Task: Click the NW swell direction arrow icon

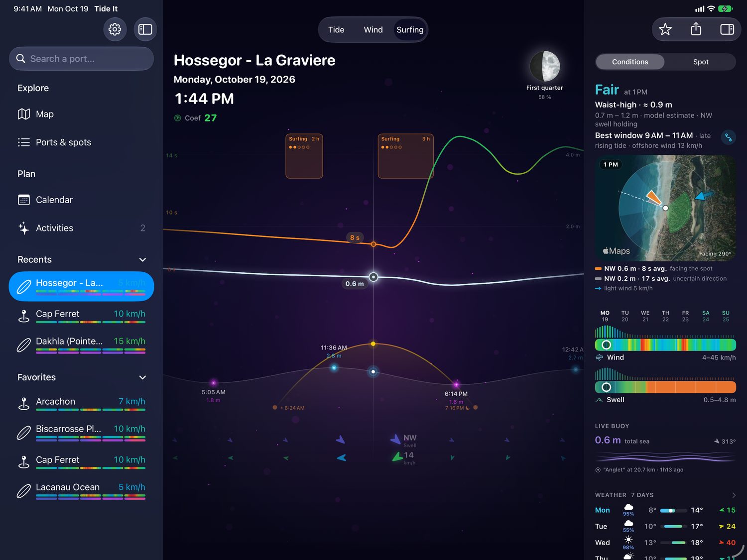Action: coord(395,439)
